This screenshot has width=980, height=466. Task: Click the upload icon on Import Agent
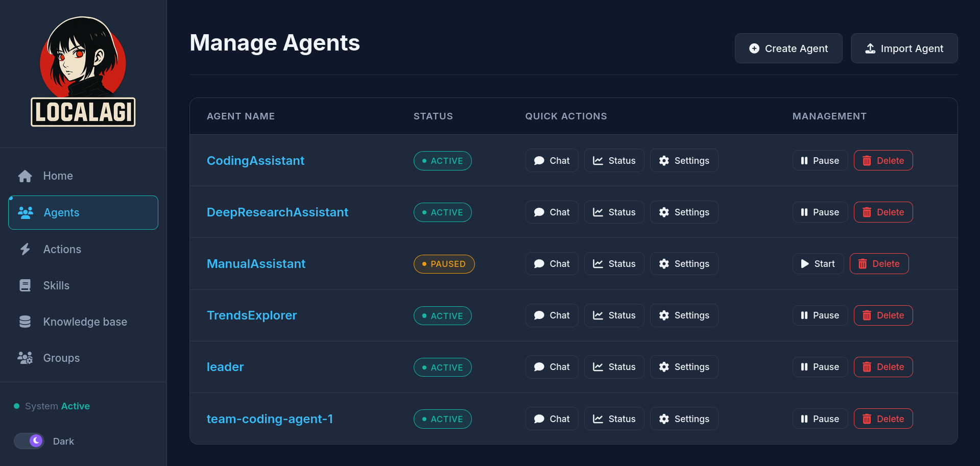pyautogui.click(x=870, y=48)
